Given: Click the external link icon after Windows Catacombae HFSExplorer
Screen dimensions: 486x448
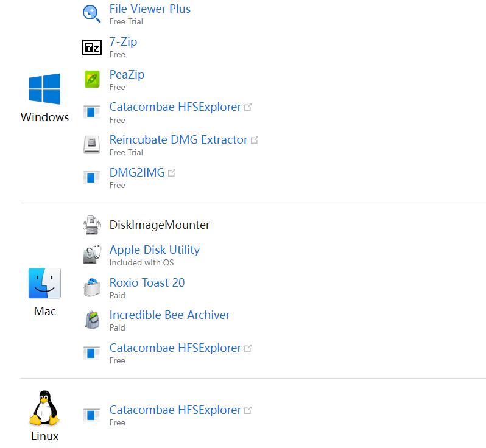Looking at the screenshot, I should tap(248, 107).
